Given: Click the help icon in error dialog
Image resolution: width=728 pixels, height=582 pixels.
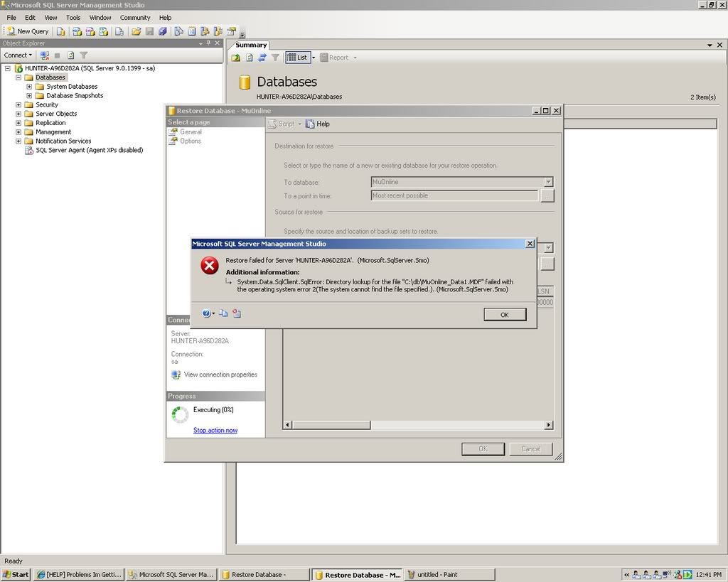Looking at the screenshot, I should (x=206, y=313).
